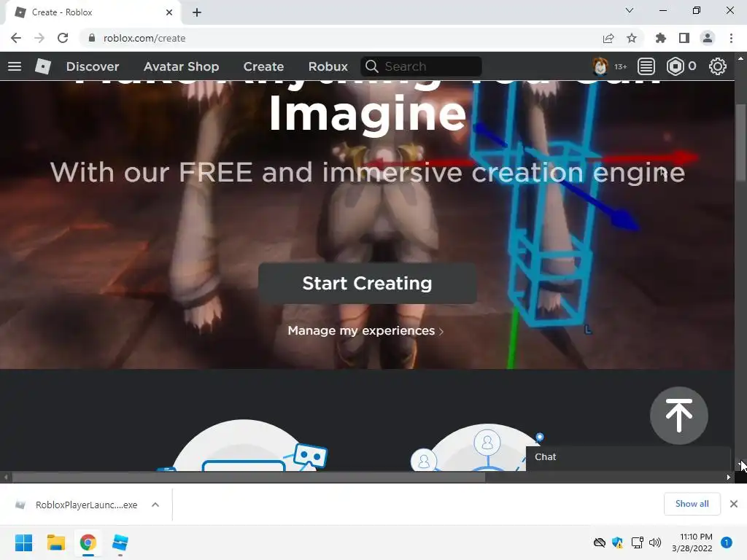747x560 pixels.
Task: Open the Windows Start menu
Action: coord(23,542)
